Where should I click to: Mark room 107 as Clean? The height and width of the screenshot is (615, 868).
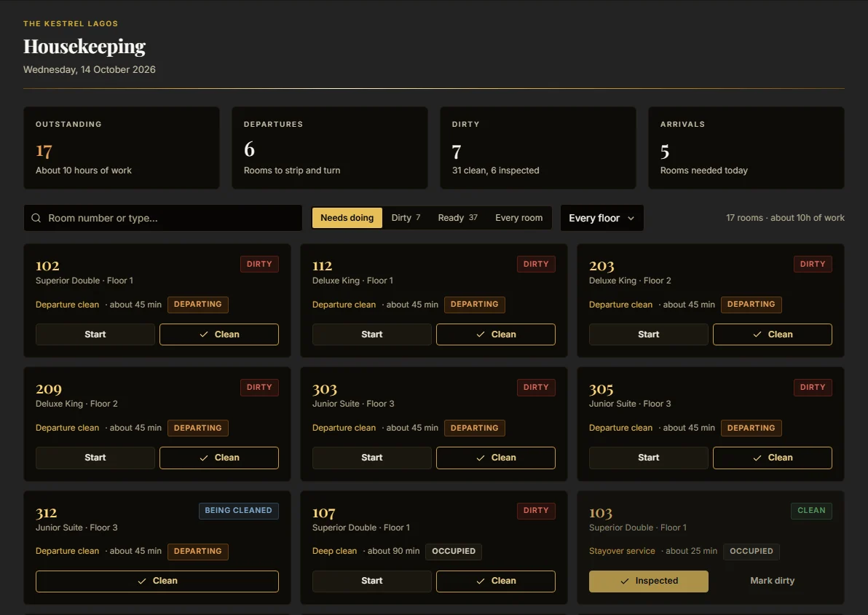pyautogui.click(x=496, y=581)
